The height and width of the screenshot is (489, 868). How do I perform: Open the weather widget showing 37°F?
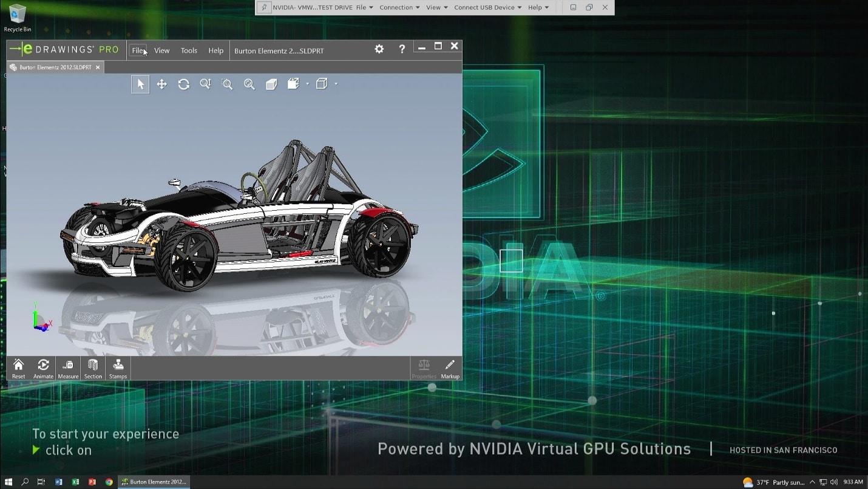(x=774, y=482)
